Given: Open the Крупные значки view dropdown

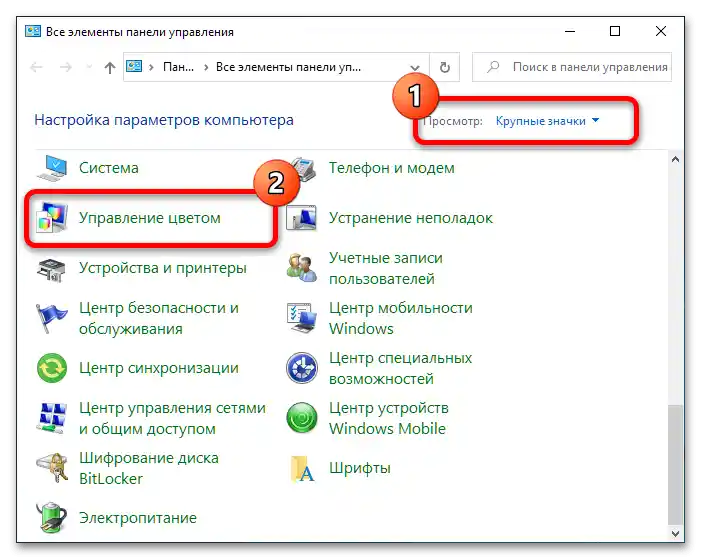Looking at the screenshot, I should pyautogui.click(x=547, y=121).
